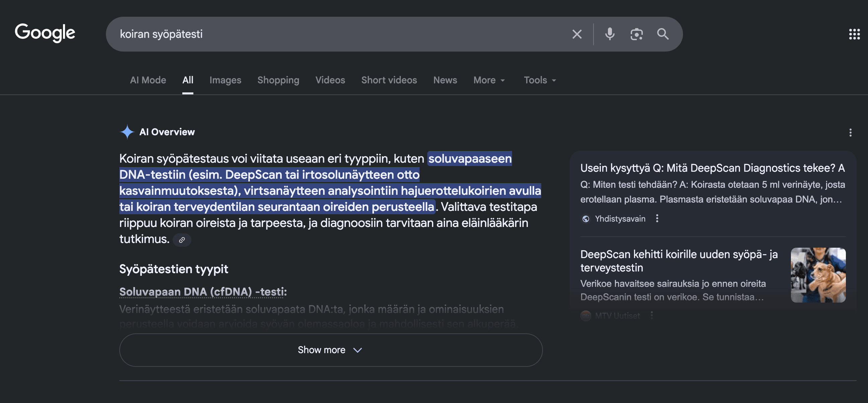Screen dimensions: 868x403
Task: Open Google Lens camera search
Action: point(636,34)
